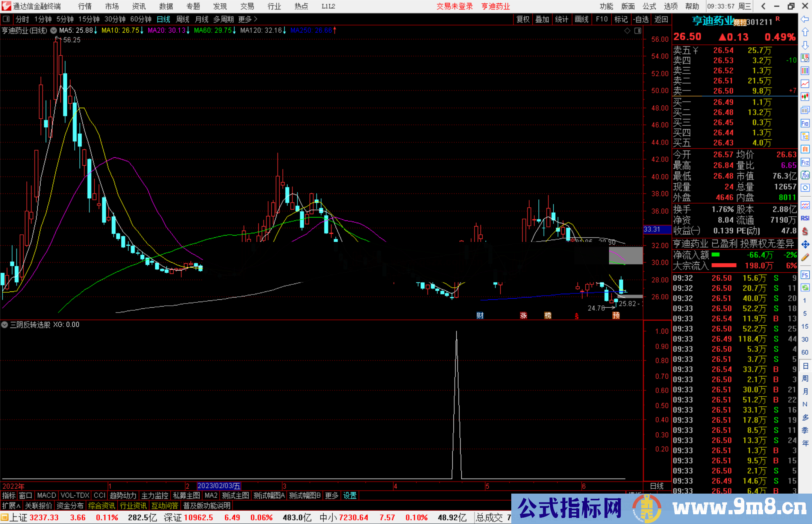The image size is (812, 524).
Task: Click the RSI indicator sidebar icon
Action: coord(805,218)
